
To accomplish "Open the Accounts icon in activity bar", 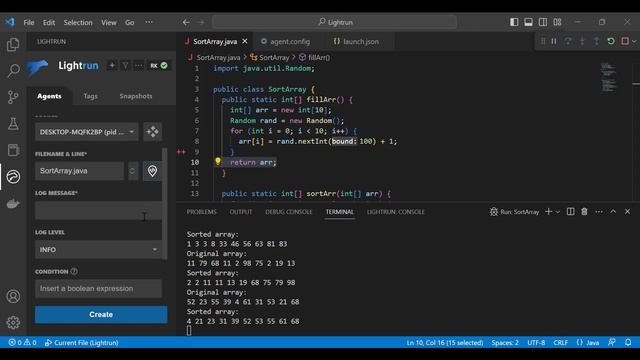I will (13, 296).
